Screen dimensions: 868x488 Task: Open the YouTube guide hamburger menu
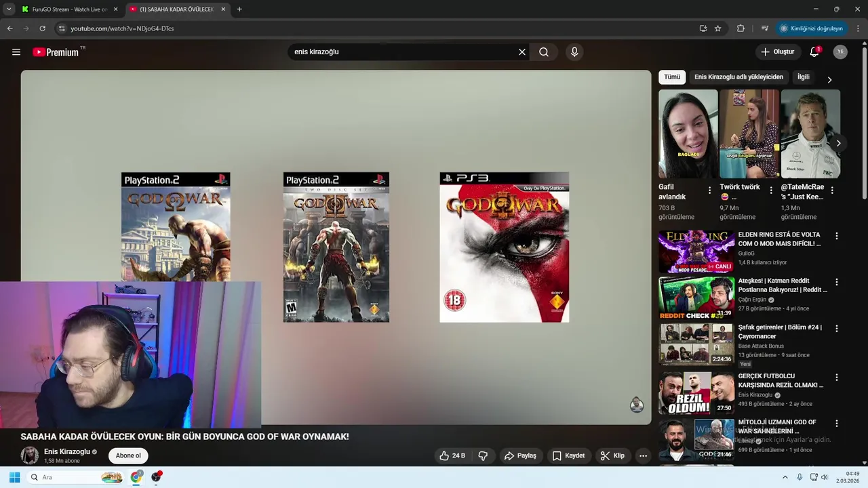16,52
